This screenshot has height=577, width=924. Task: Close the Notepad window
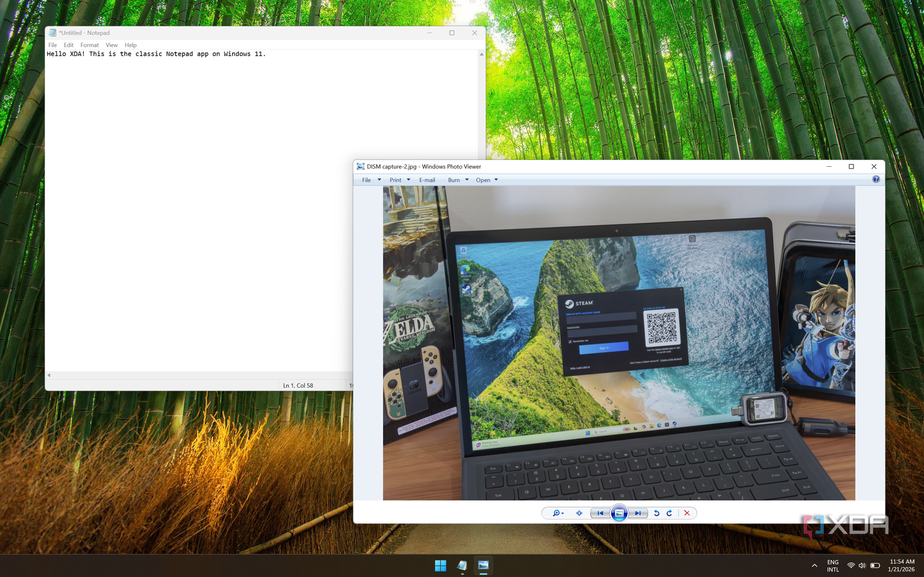(x=474, y=33)
